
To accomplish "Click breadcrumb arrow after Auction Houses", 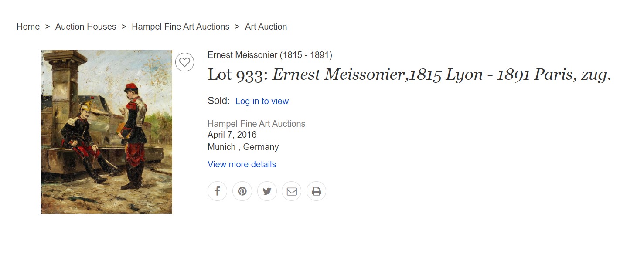I will (x=124, y=27).
